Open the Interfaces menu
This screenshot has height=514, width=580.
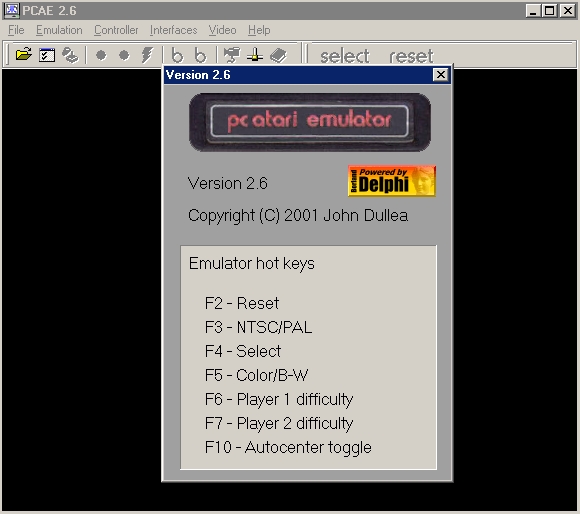pyautogui.click(x=173, y=30)
